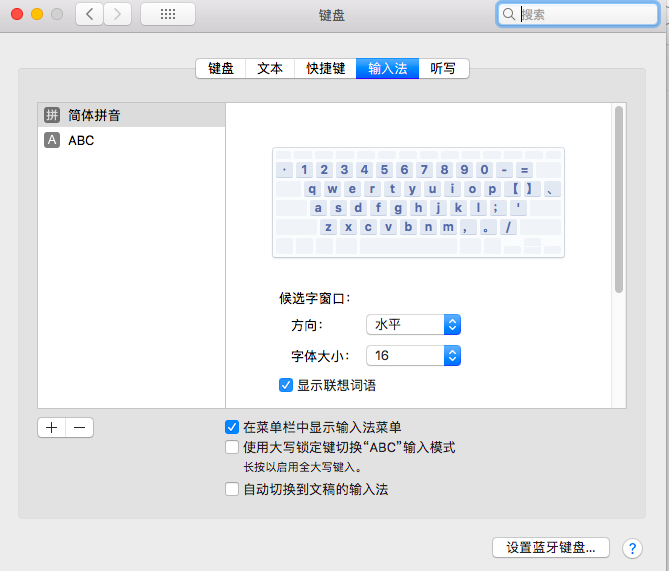Open the 字体大小 dropdown showing 16
The height and width of the screenshot is (571, 669).
(x=413, y=355)
